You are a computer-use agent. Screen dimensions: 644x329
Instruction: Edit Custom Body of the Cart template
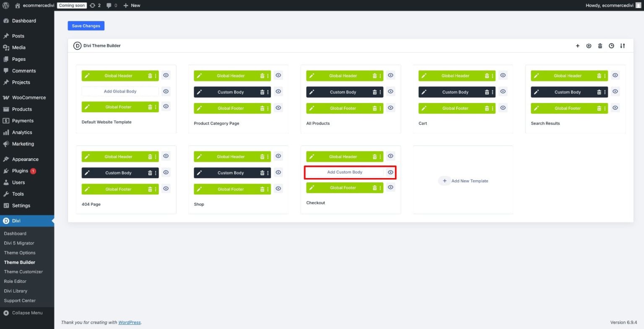(424, 92)
